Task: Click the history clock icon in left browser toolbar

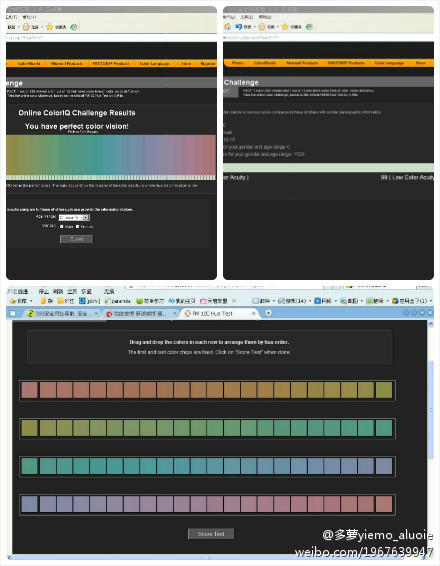Action: tap(26, 27)
